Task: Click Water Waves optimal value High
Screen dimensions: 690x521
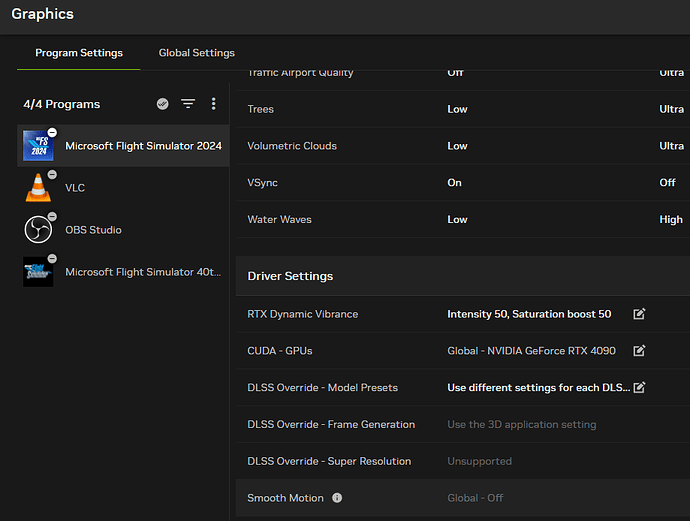Action: (671, 220)
